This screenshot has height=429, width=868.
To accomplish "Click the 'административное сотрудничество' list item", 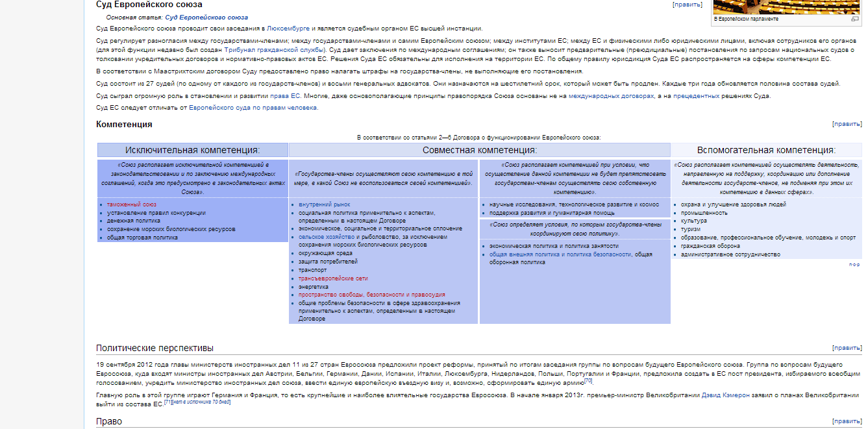I will pyautogui.click(x=730, y=254).
